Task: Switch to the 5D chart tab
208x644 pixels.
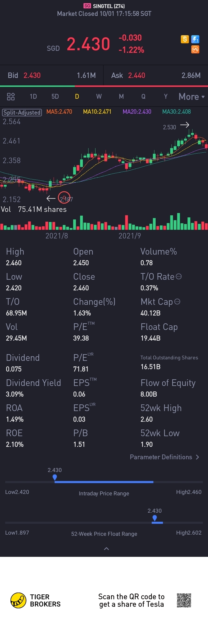Action: 55,96
